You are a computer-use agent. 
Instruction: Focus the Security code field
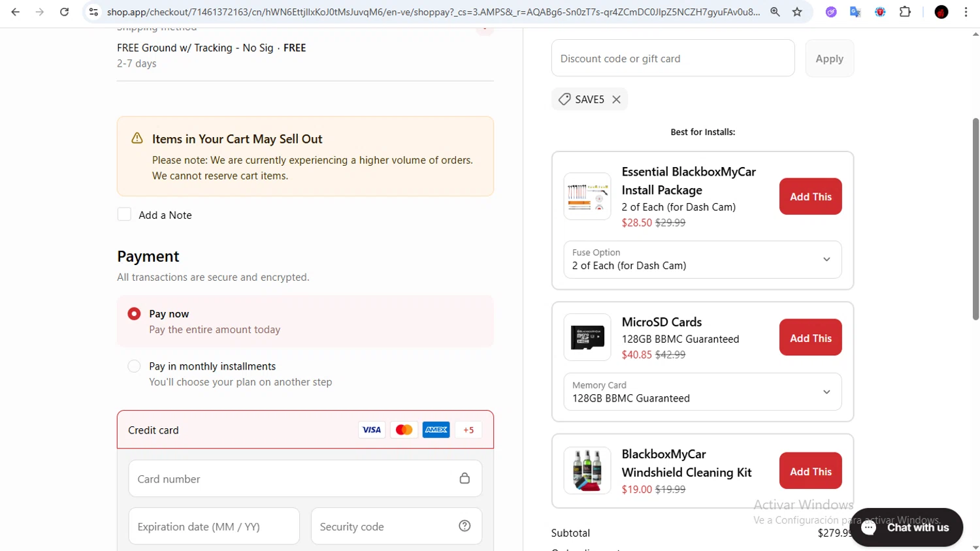[x=396, y=526]
